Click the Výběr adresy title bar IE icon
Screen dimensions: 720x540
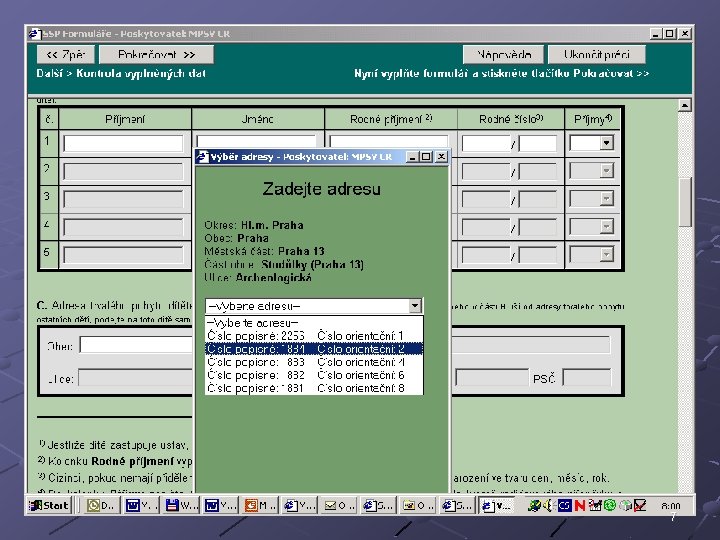coord(202,157)
